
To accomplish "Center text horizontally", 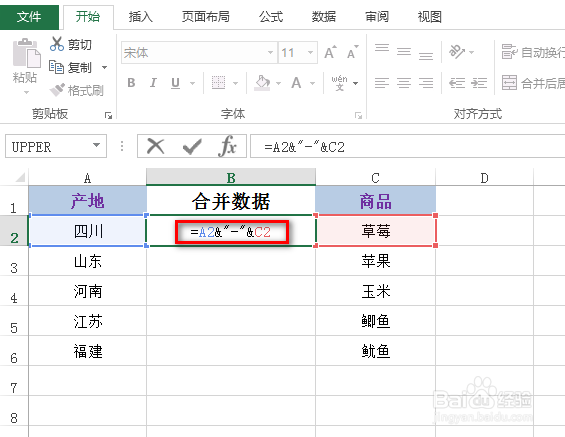I will [404, 83].
